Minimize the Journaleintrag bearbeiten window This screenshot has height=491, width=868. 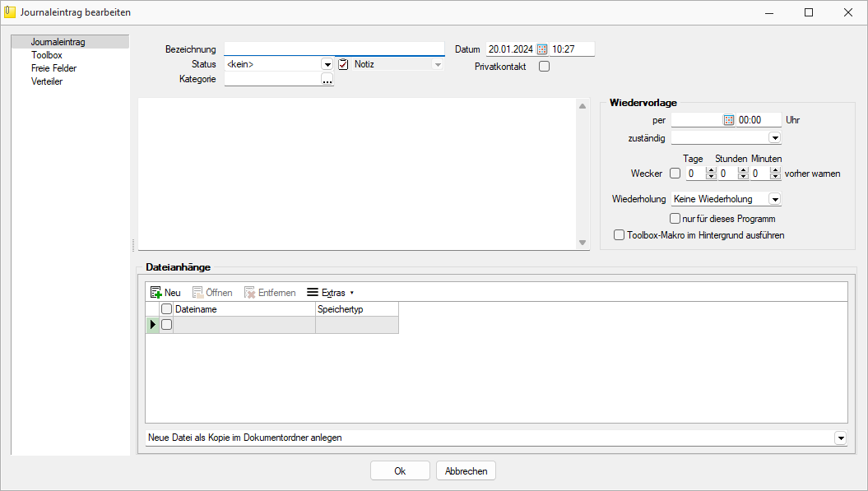[x=769, y=12]
